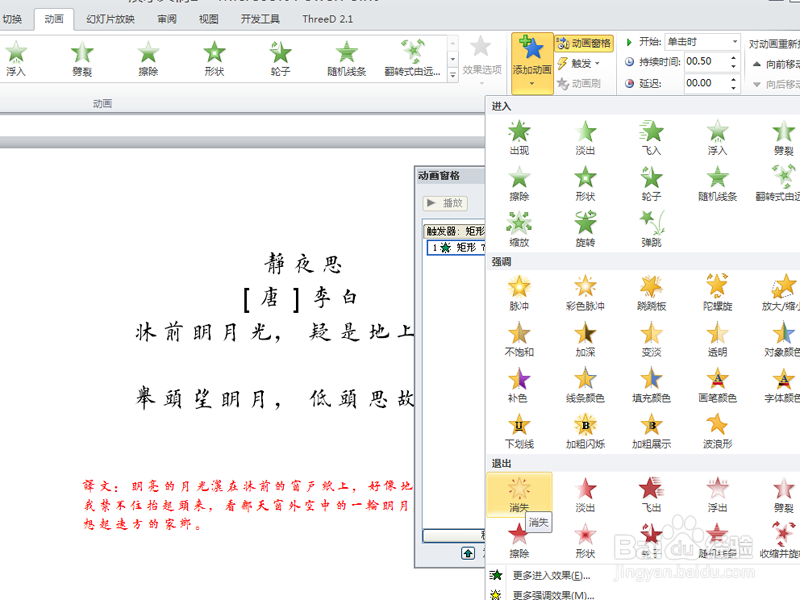The height and width of the screenshot is (600, 800).
Task: Apply the 不饱和 emphasis effect
Action: coord(519,339)
